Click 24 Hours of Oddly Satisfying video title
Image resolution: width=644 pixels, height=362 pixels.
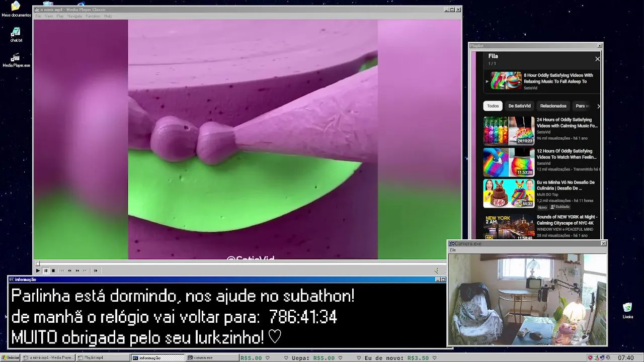coord(567,123)
